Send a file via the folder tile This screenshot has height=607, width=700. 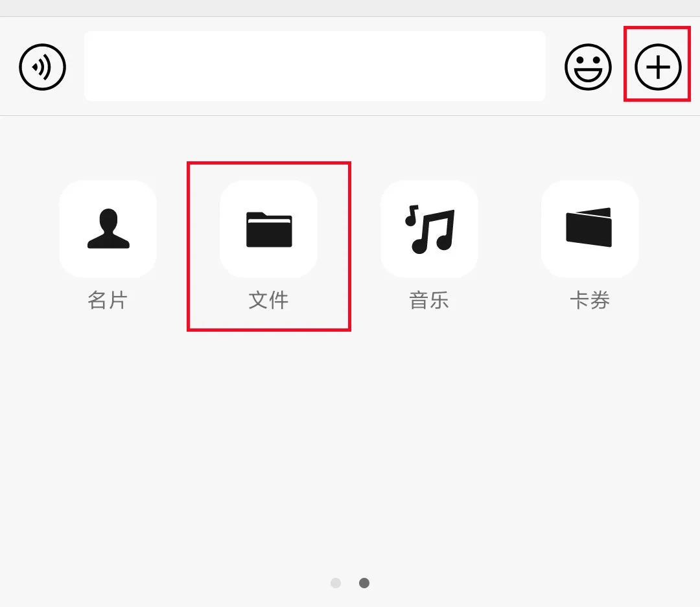tap(269, 229)
